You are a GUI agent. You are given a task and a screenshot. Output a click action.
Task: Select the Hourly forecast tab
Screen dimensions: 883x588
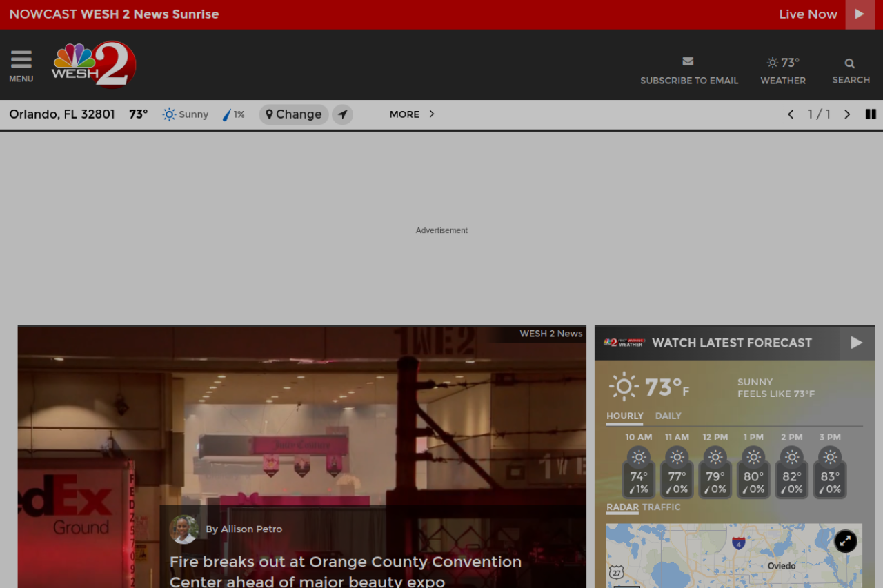point(624,416)
